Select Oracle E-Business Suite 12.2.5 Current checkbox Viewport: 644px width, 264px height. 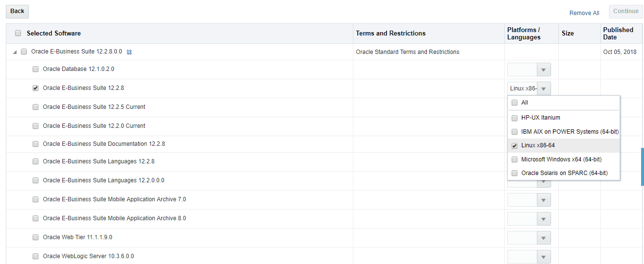[x=36, y=107]
